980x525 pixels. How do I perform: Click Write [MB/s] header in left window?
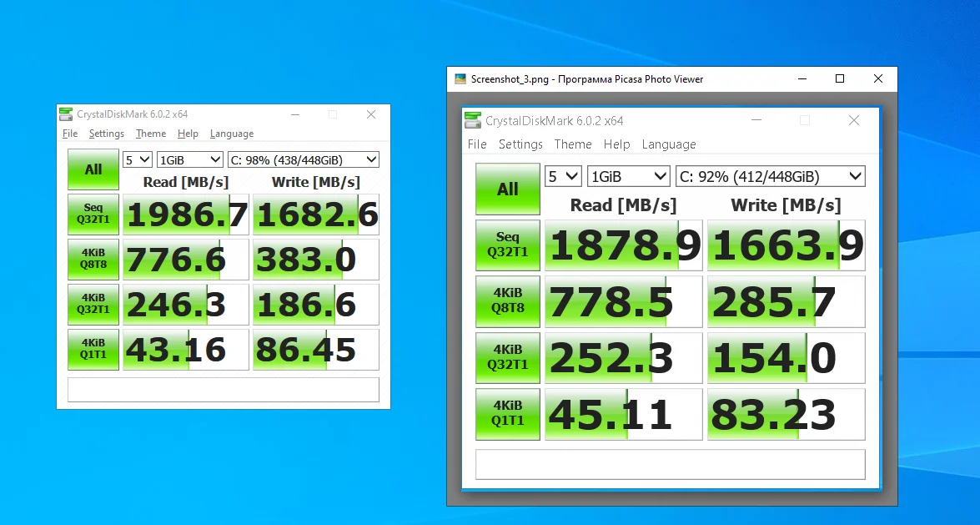tap(315, 182)
